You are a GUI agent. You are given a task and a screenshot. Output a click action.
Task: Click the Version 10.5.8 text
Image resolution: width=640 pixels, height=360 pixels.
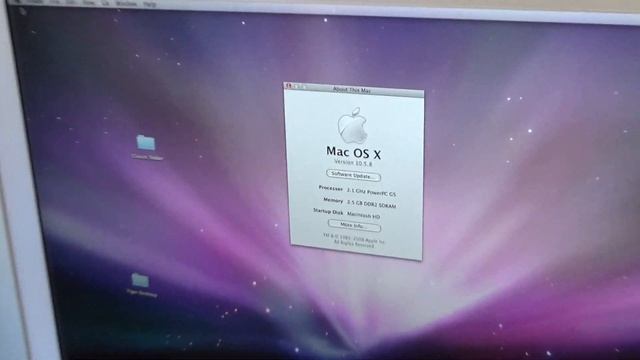353,162
